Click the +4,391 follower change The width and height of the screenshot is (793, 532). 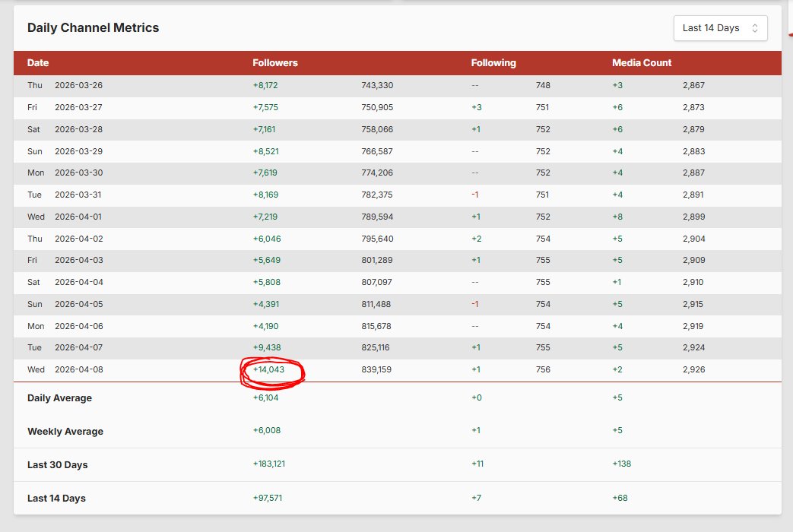(265, 304)
